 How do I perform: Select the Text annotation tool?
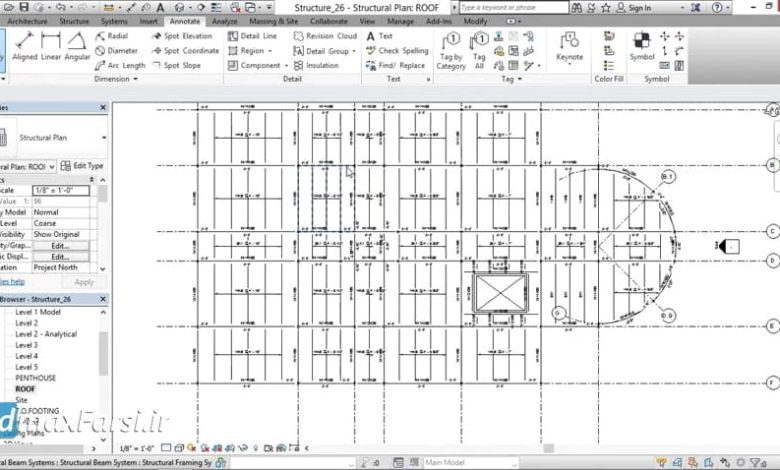tap(380, 36)
